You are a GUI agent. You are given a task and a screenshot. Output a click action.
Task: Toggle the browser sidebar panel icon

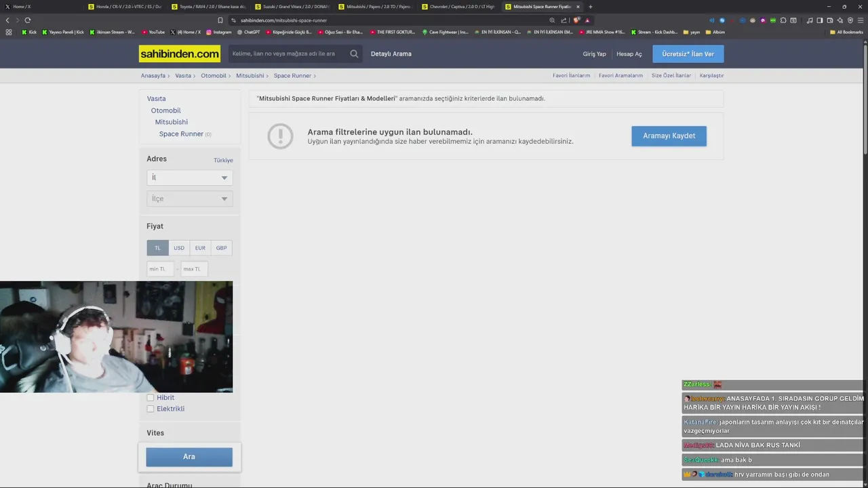tap(819, 20)
